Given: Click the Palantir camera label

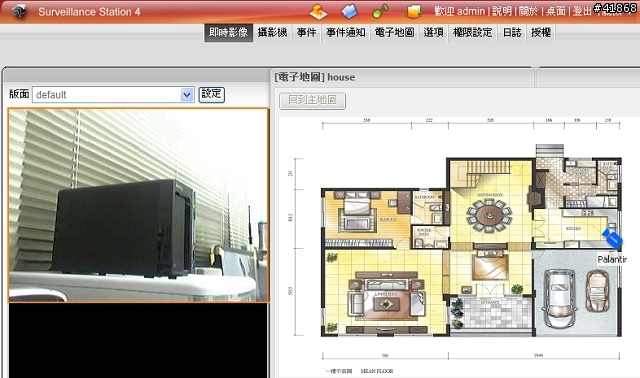Looking at the screenshot, I should (x=612, y=259).
